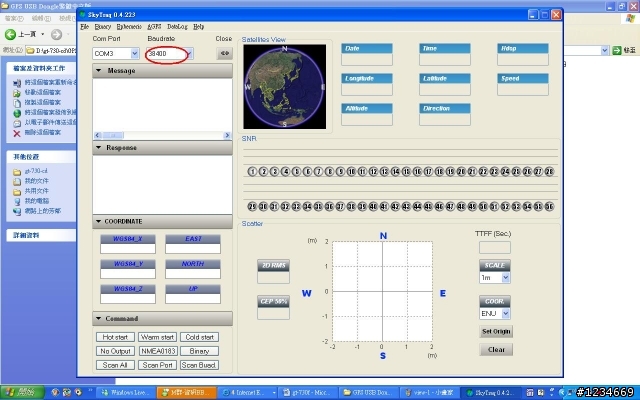640x400 pixels.
Task: Click the move-this-file task icon in Explorer
Action: (x=17, y=93)
